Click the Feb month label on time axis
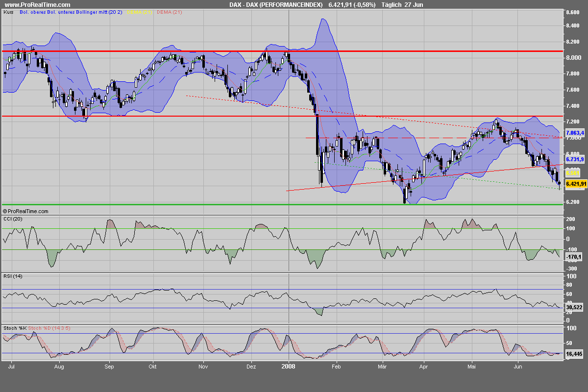588x392 pixels. coord(336,366)
